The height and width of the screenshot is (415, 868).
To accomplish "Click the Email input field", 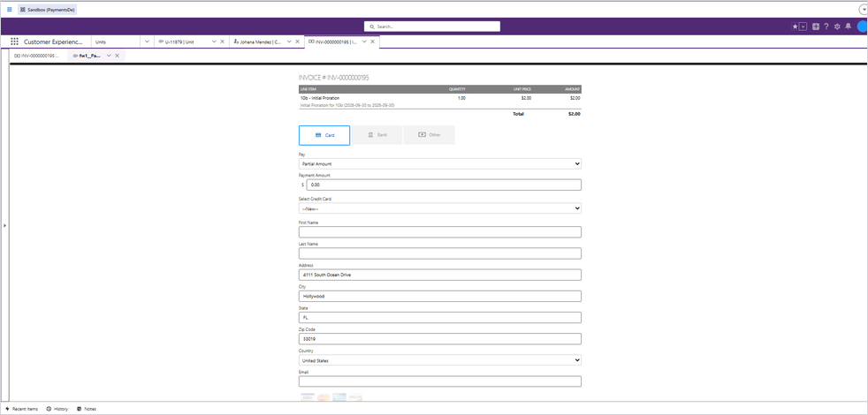I will [x=440, y=381].
